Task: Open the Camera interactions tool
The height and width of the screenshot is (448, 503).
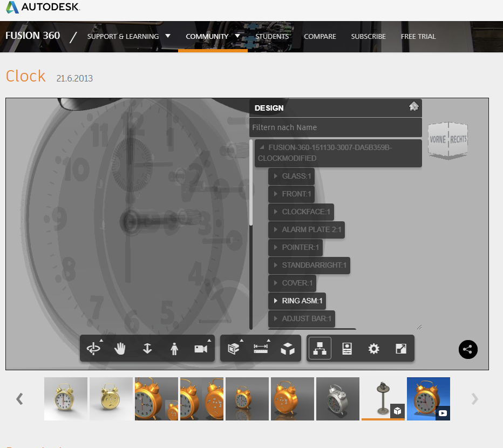Action: [201, 349]
